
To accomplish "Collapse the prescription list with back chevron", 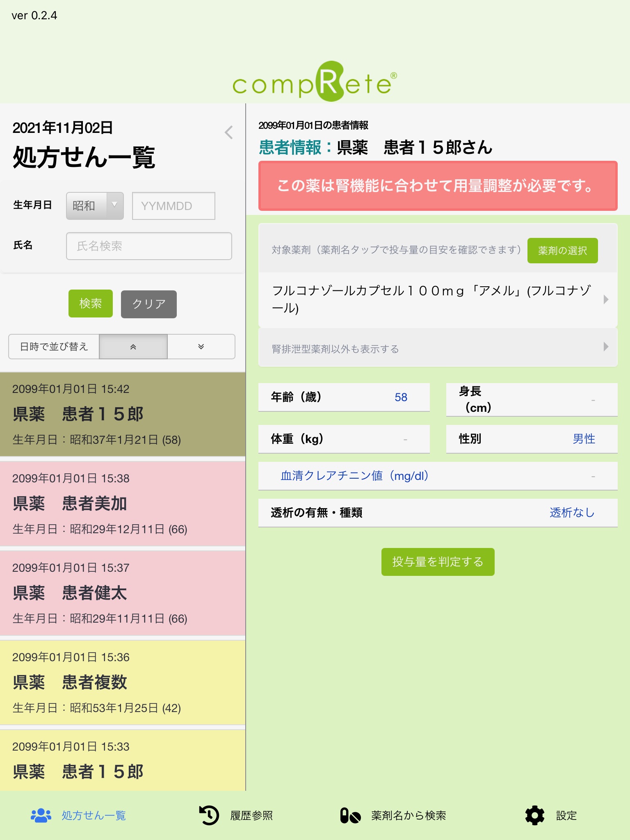I will 229,132.
